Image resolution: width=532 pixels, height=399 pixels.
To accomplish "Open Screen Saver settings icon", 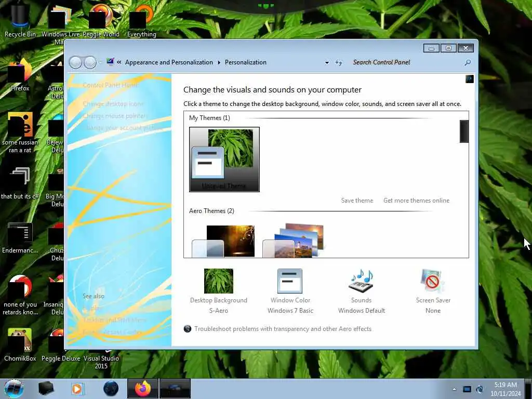I will 433,281.
